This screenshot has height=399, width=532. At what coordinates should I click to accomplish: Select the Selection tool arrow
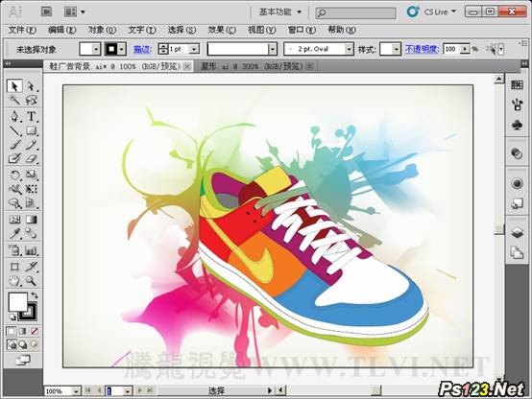pyautogui.click(x=14, y=86)
